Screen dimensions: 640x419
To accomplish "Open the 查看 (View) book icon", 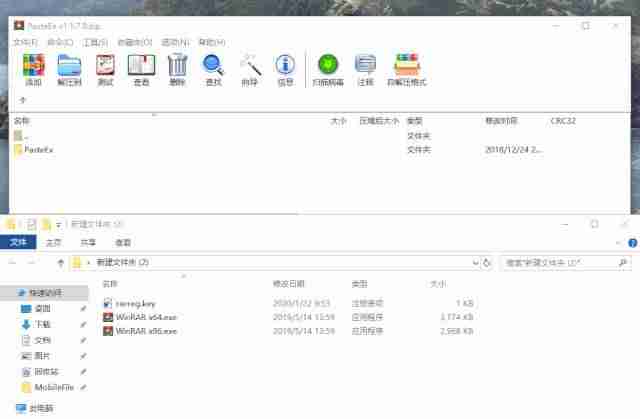I will pyautogui.click(x=141, y=70).
